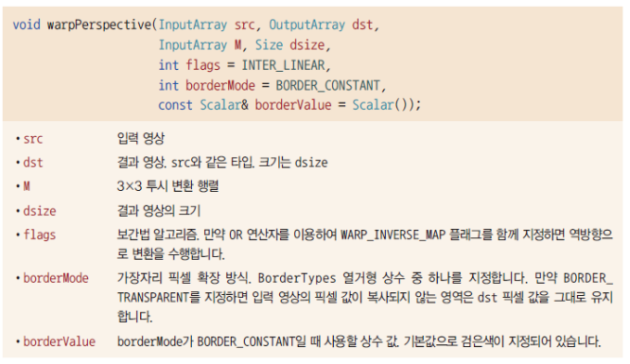Click the red 'borderValue' bullet parameter name

point(60,341)
